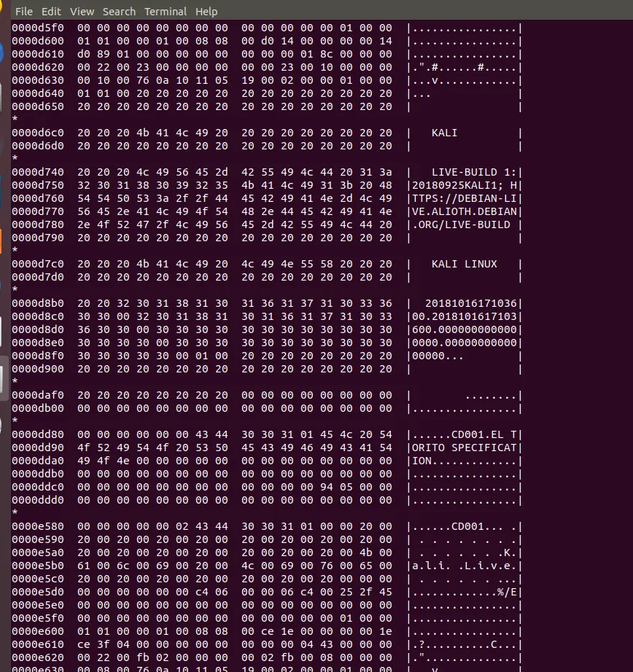
Task: Click the offset 0000d8b0
Action: point(38,303)
